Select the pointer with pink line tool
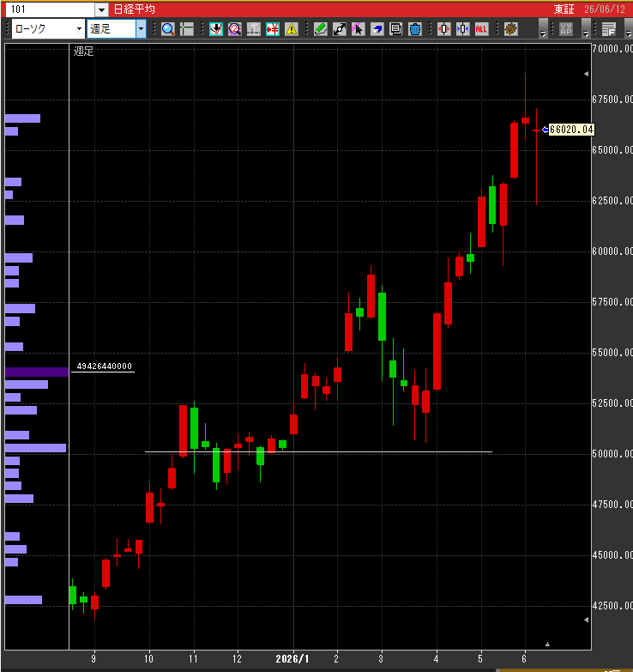The width and height of the screenshot is (633, 672). 358,29
